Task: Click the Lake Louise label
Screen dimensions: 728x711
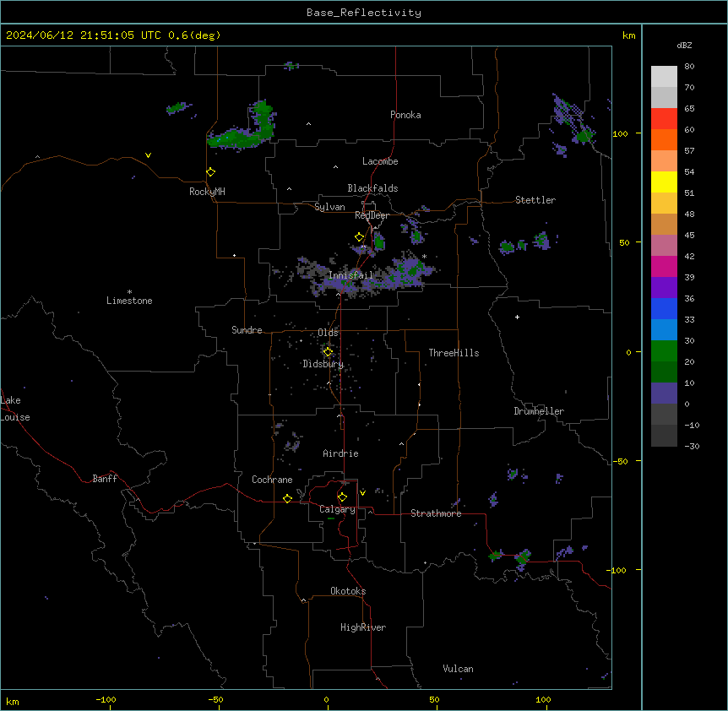Action: pyautogui.click(x=15, y=409)
